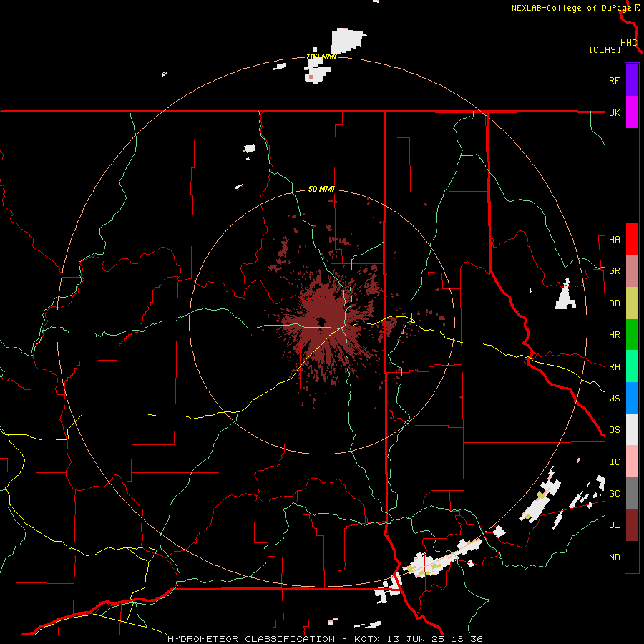Click the gray GC legend color swatch
644x644 pixels.
click(x=632, y=493)
